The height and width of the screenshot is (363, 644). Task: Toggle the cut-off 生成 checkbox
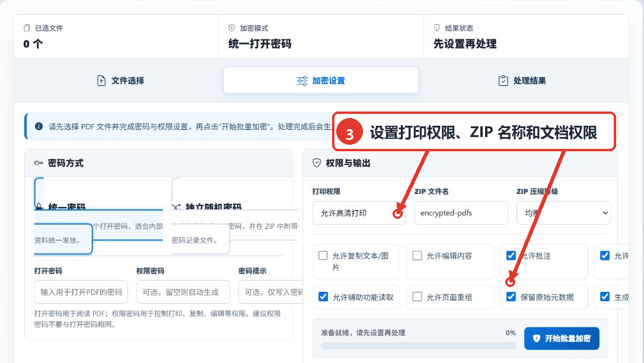click(x=605, y=297)
